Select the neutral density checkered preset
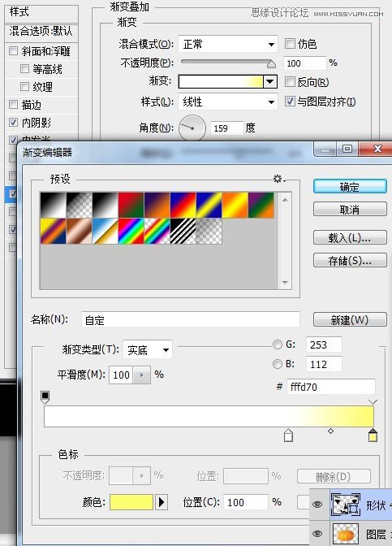This screenshot has width=392, height=546. click(x=209, y=231)
